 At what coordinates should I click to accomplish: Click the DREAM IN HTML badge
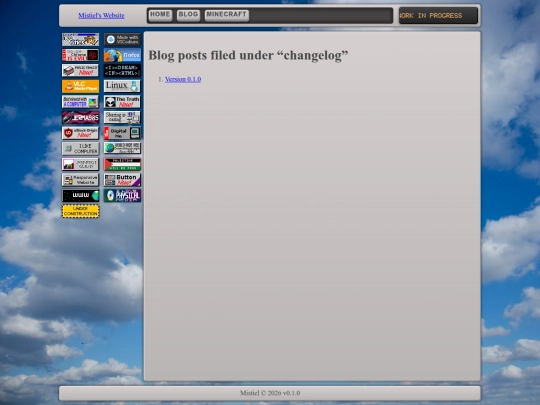(x=122, y=71)
